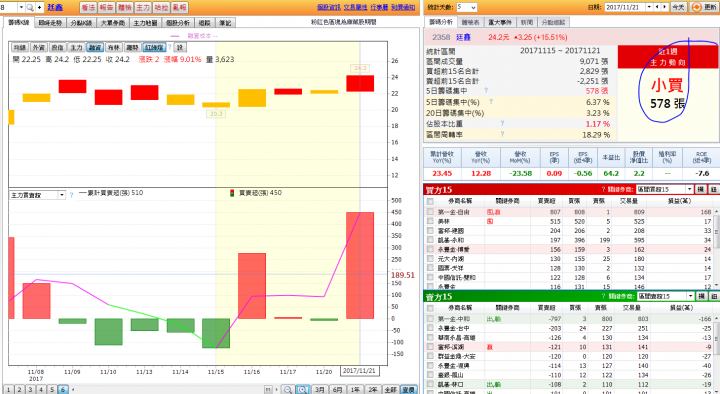Go to chart page 3

(30, 389)
